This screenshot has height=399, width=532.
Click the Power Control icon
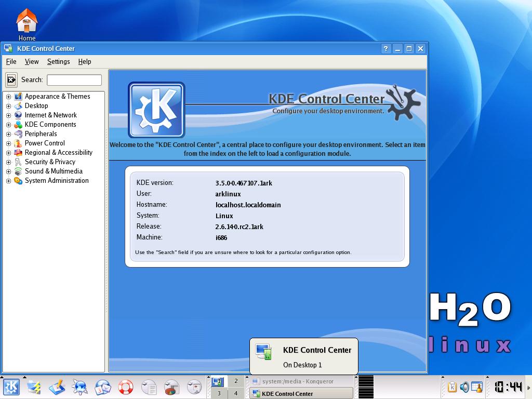click(x=18, y=143)
